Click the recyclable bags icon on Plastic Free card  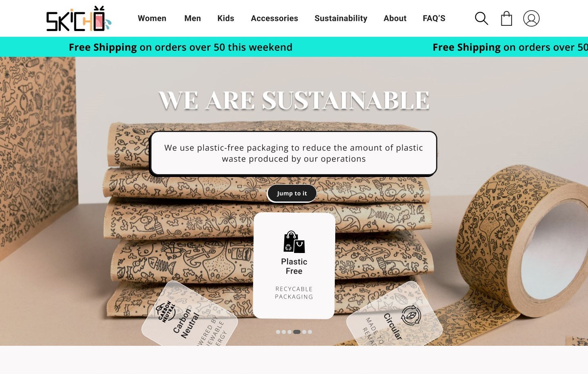294,242
